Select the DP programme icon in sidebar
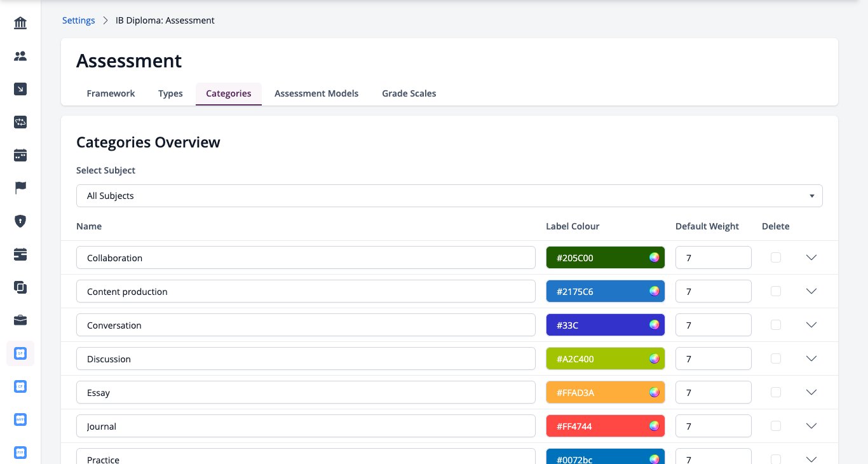 (20, 353)
